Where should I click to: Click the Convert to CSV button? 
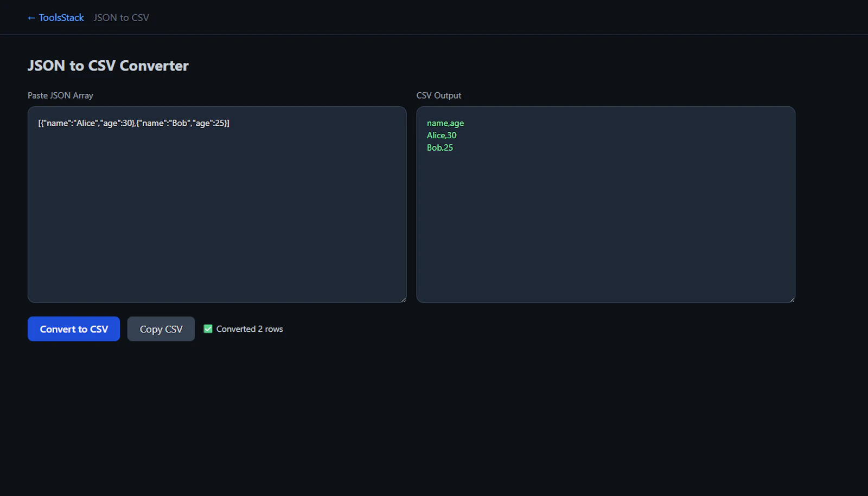(74, 329)
